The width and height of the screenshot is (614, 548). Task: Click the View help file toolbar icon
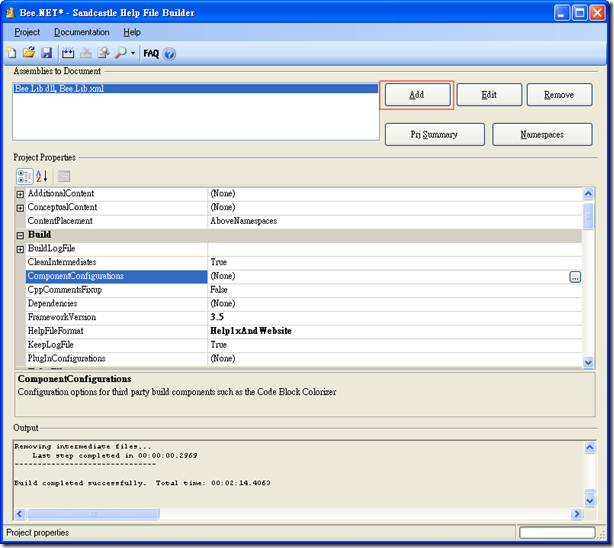(103, 53)
